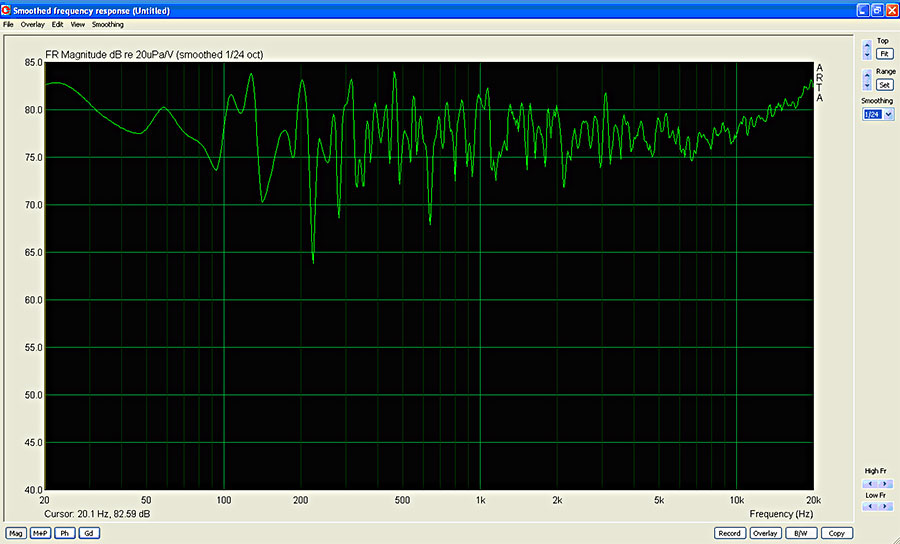This screenshot has height=544, width=900.
Task: Open the Overlay menu
Action: (33, 25)
